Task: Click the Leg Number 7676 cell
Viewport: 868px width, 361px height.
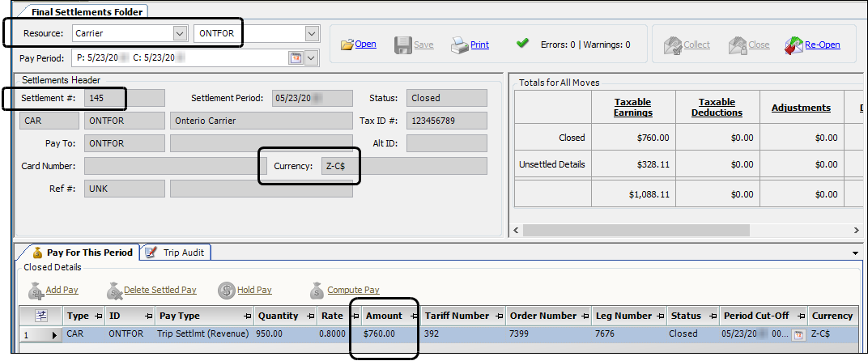Action: click(x=629, y=334)
